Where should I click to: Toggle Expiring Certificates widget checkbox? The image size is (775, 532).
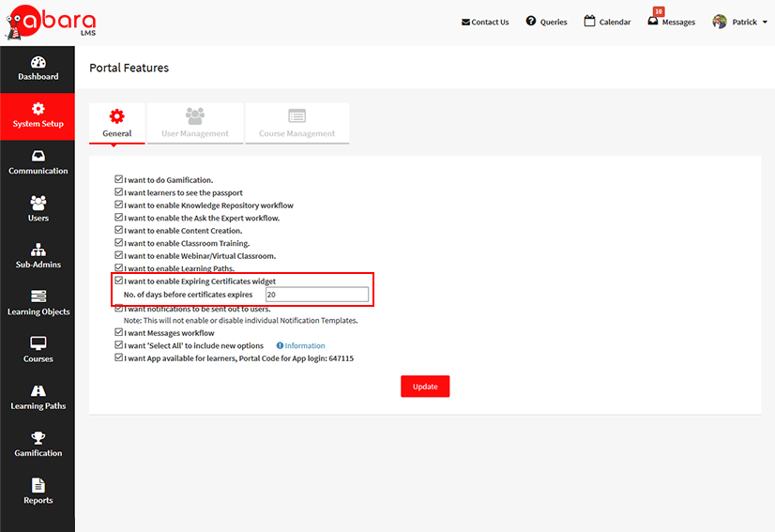[x=118, y=281]
